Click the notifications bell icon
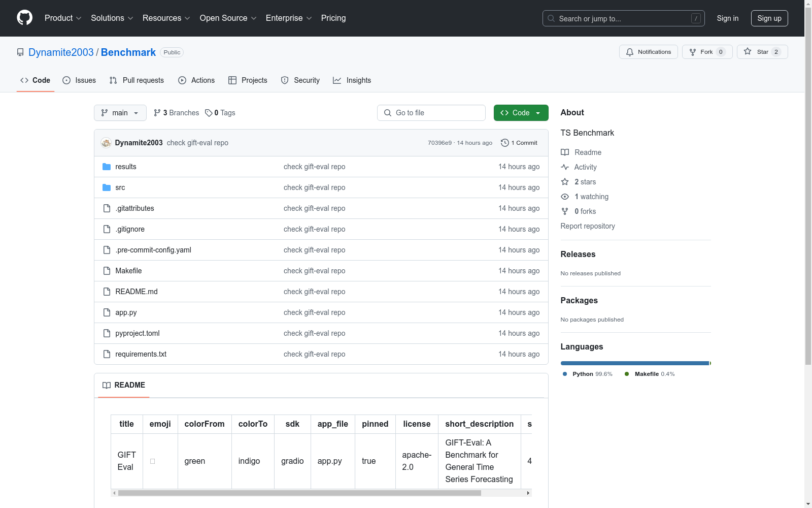Screen dimensions: 812x508 tap(630, 52)
